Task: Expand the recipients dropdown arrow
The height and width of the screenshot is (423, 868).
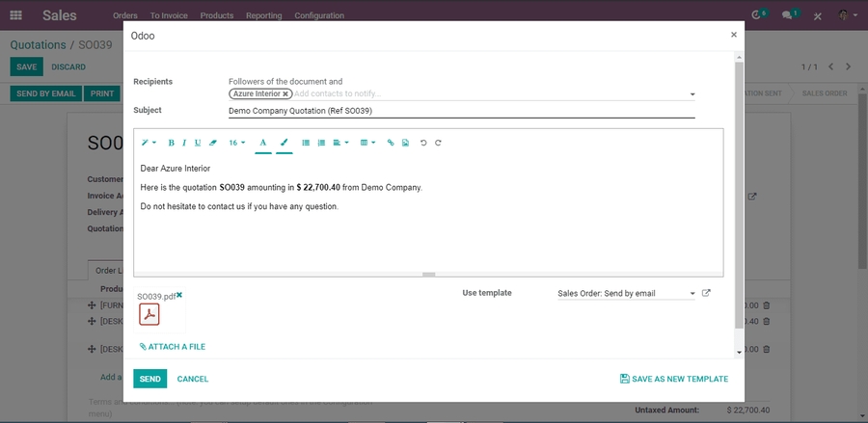Action: [692, 94]
